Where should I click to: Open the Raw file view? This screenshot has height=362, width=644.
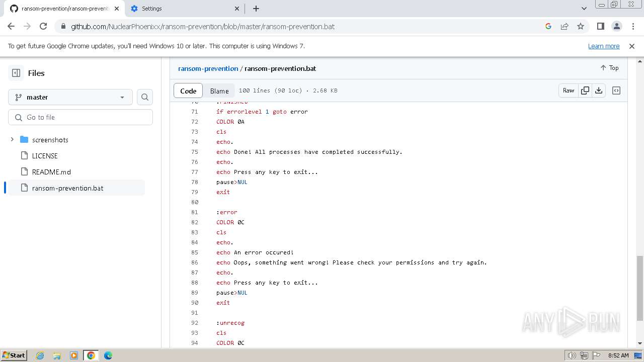(568, 90)
